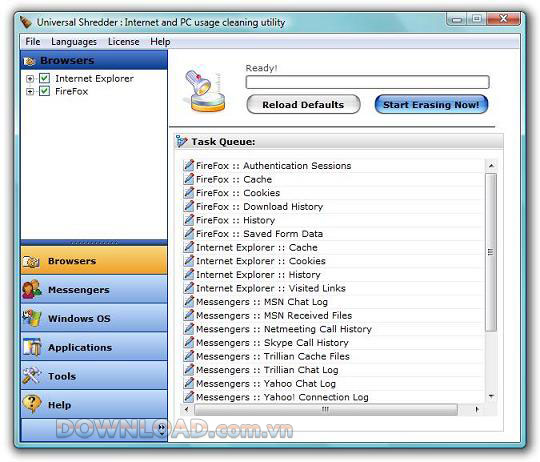The width and height of the screenshot is (540, 462).
Task: Click the Applications icon in sidebar
Action: (x=32, y=347)
